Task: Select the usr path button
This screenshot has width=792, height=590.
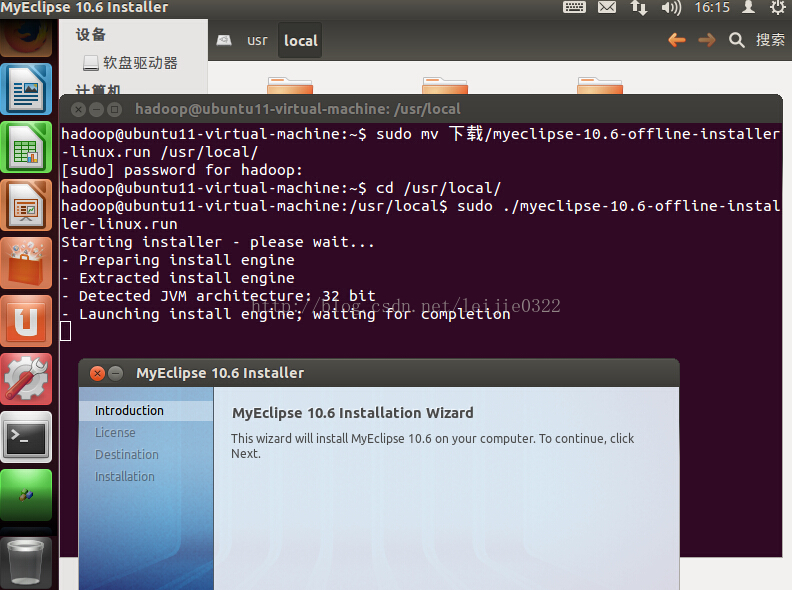Action: [x=257, y=40]
